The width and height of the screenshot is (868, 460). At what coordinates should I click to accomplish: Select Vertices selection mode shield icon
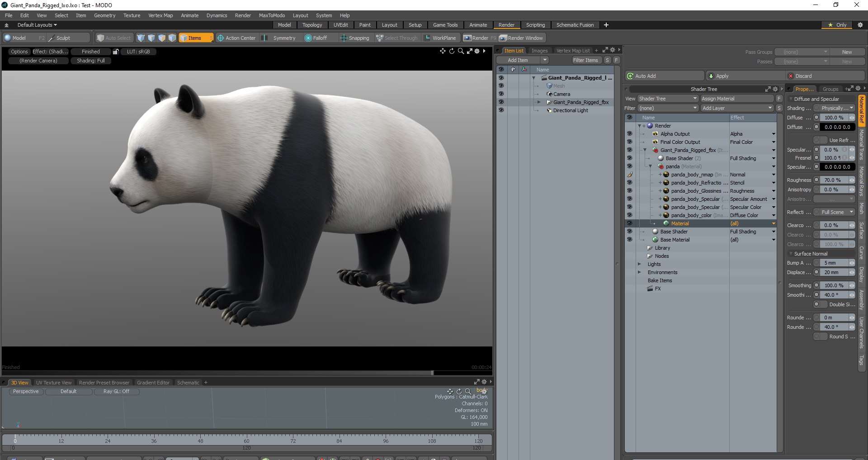pos(141,38)
